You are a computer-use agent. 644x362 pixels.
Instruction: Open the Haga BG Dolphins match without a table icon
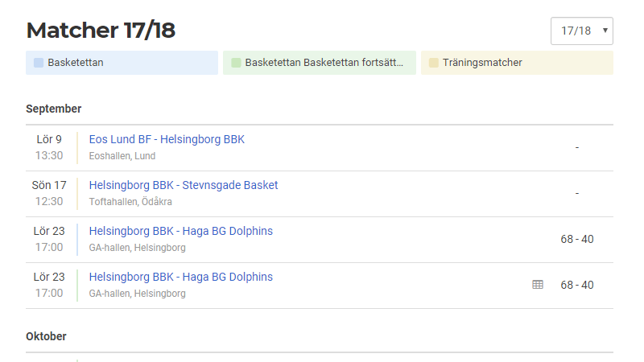pyautogui.click(x=181, y=231)
